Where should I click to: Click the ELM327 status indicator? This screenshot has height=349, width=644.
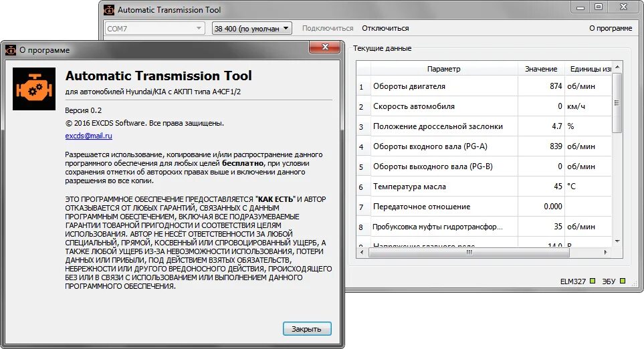point(593,281)
